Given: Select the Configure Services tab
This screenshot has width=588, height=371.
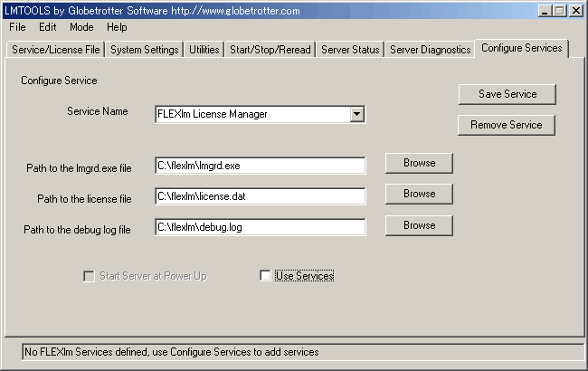Looking at the screenshot, I should coord(522,48).
